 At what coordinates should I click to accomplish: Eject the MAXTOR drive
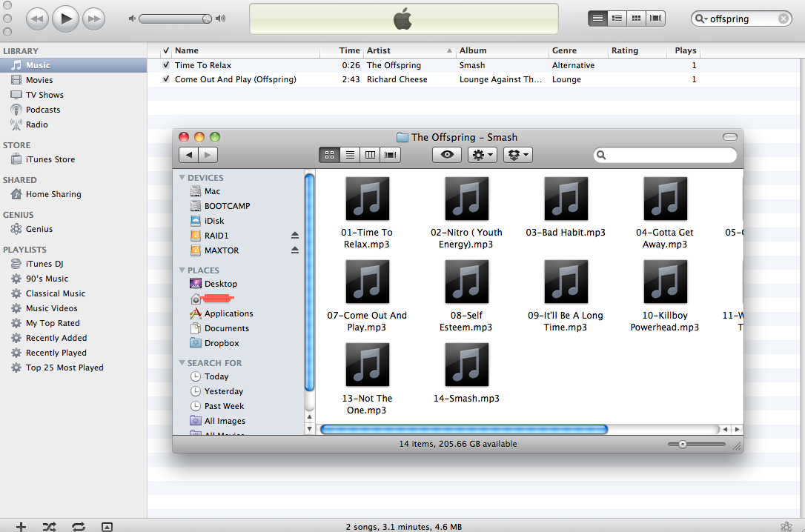pyautogui.click(x=295, y=250)
